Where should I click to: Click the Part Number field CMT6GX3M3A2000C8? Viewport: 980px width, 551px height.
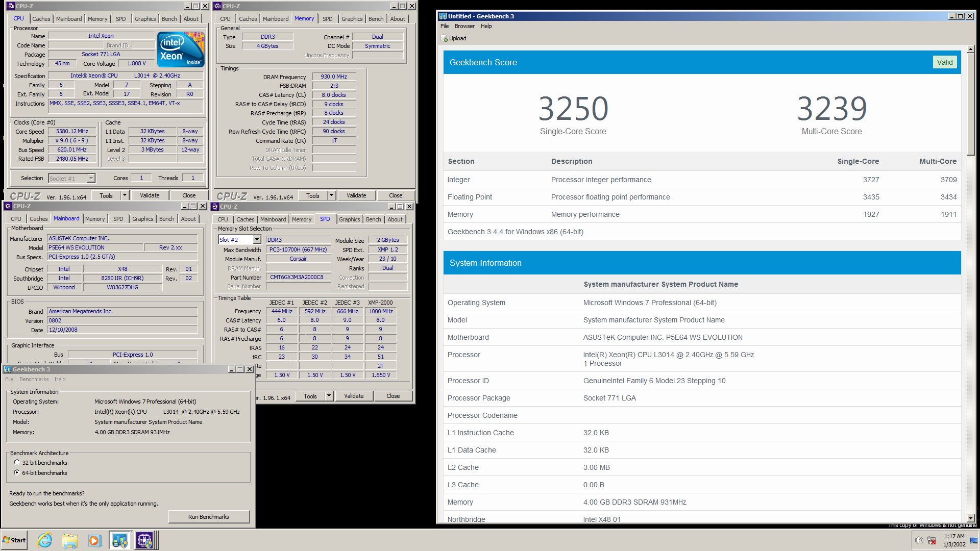pyautogui.click(x=297, y=277)
